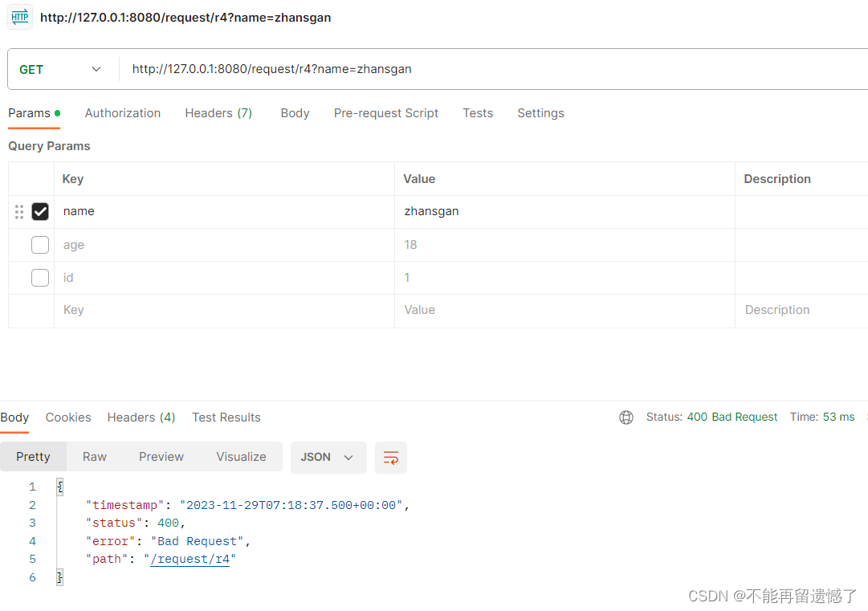Uncheck the name parameter checkbox
Screen dimensions: 868x611
40,211
